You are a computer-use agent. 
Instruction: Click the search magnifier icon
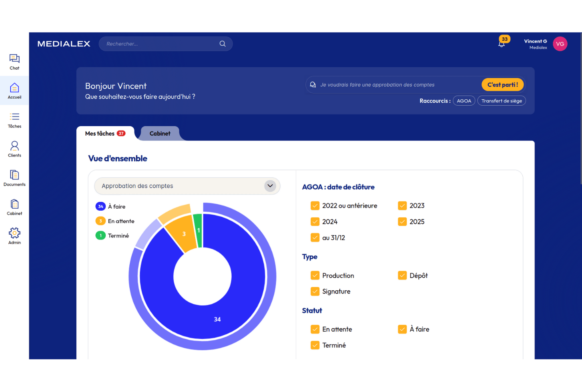click(x=223, y=44)
